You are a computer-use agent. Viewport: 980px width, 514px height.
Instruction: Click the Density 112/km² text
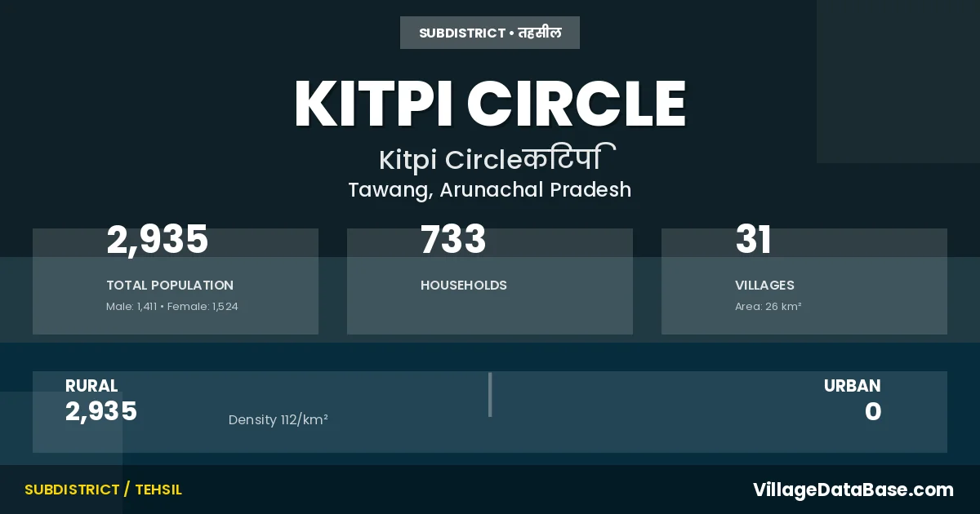click(x=278, y=420)
